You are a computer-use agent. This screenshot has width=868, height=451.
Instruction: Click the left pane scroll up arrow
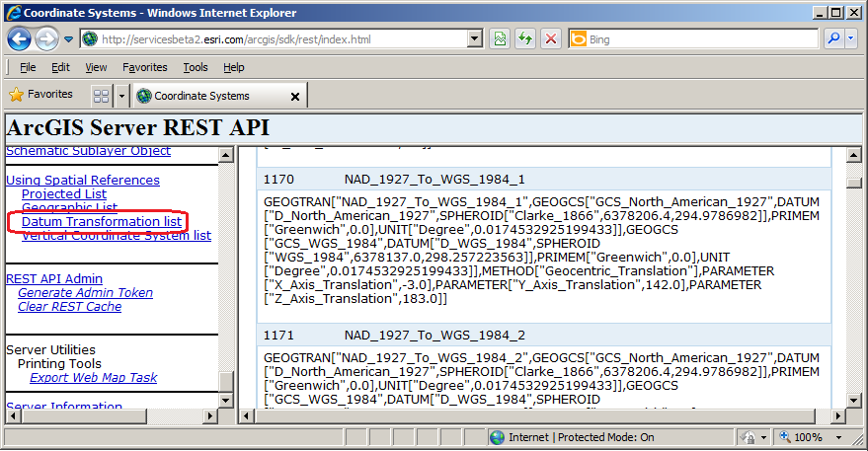225,154
